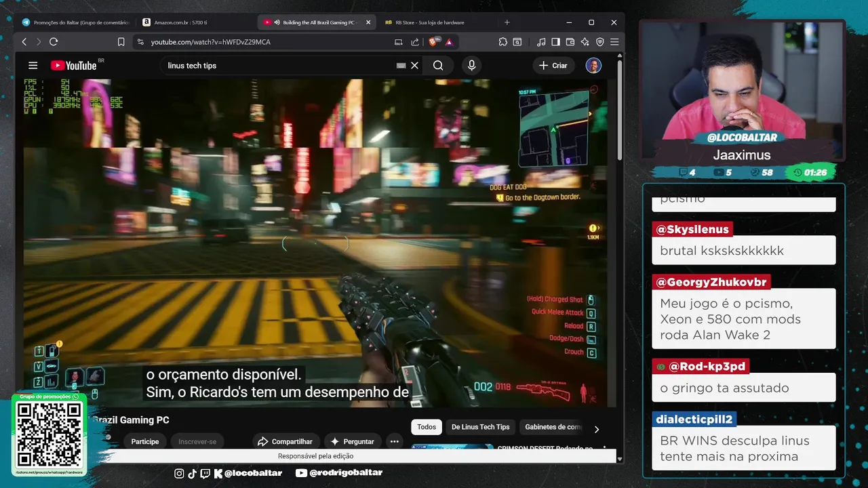
Task: Click the scrollbar down arrow on the page
Action: point(620,459)
